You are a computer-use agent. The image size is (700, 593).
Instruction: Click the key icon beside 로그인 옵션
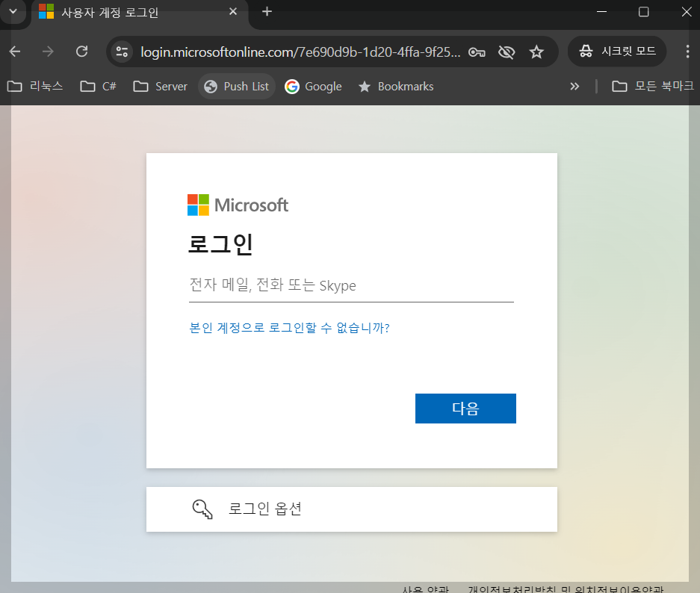[202, 509]
